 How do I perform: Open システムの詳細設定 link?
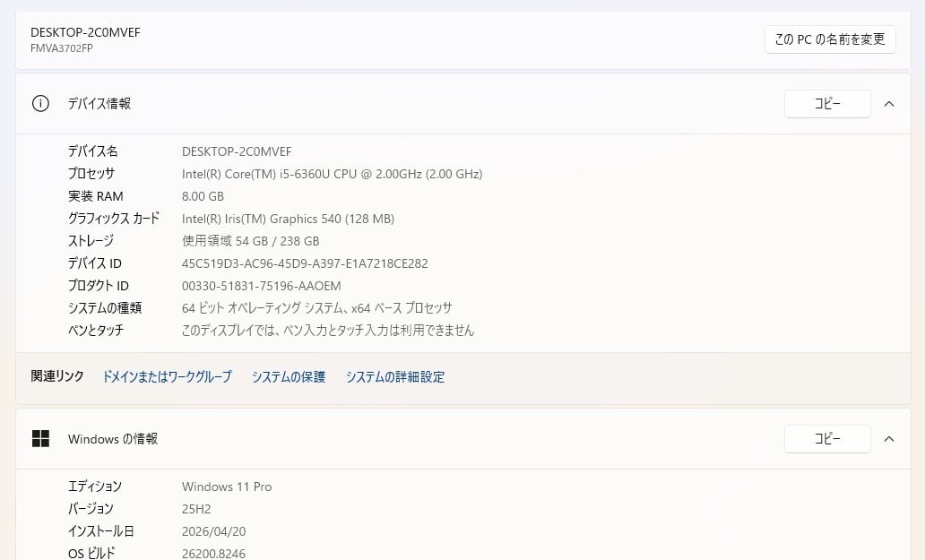click(395, 376)
